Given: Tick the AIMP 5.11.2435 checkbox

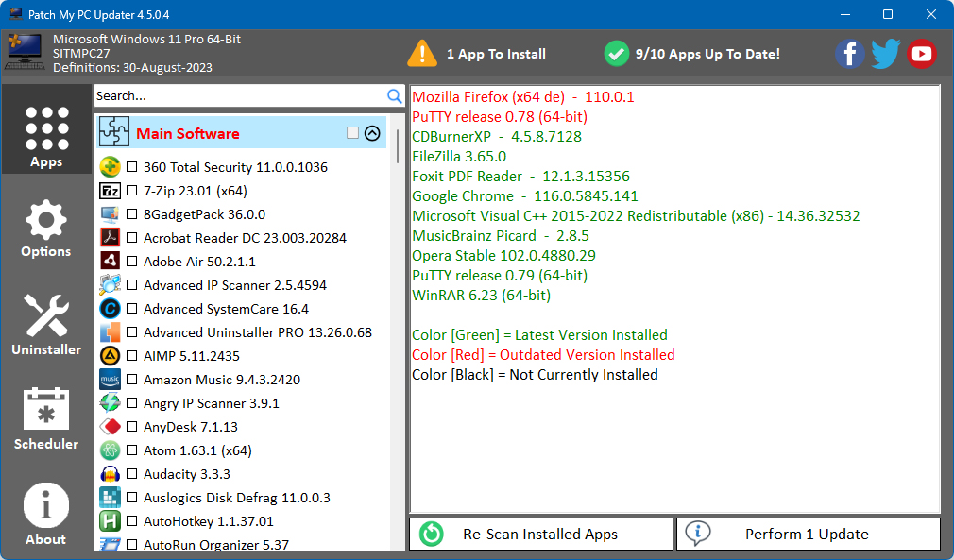Looking at the screenshot, I should (132, 356).
